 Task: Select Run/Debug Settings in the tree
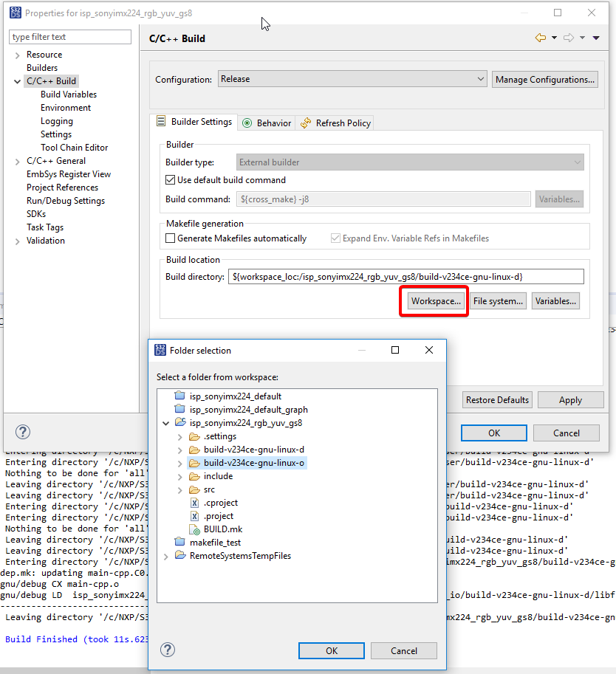point(66,201)
